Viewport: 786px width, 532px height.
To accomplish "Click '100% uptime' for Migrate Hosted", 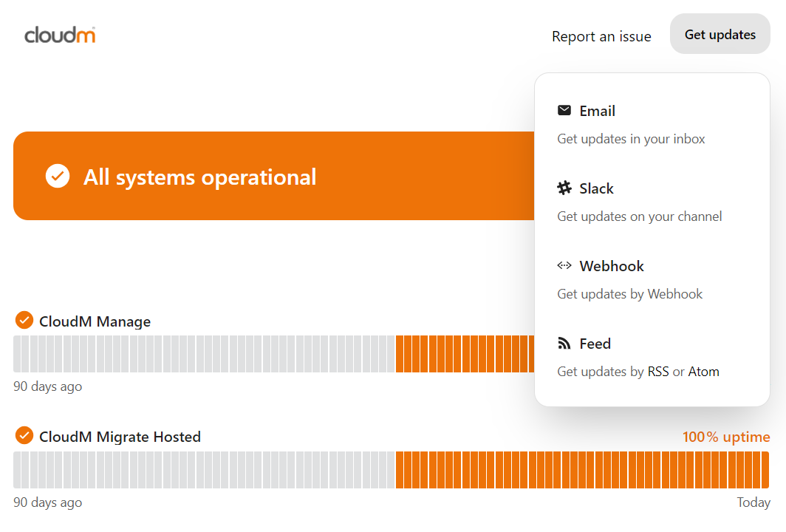I will (x=726, y=437).
